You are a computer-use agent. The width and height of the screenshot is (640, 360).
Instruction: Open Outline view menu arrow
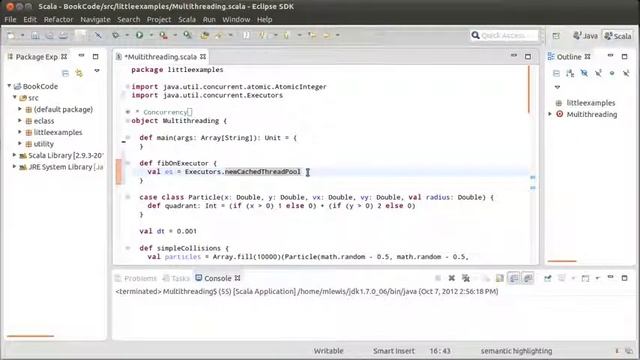coord(557,87)
